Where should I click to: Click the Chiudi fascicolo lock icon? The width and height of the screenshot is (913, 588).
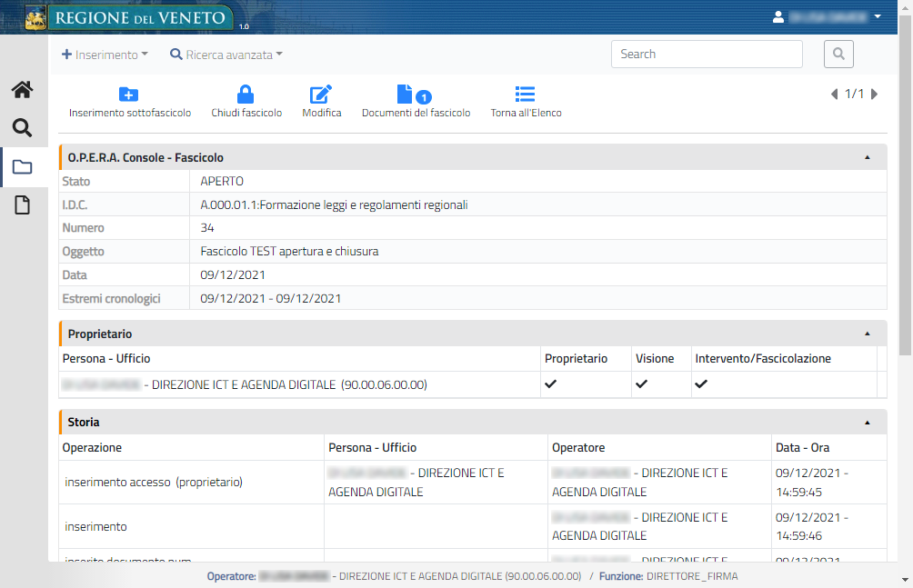pyautogui.click(x=246, y=94)
